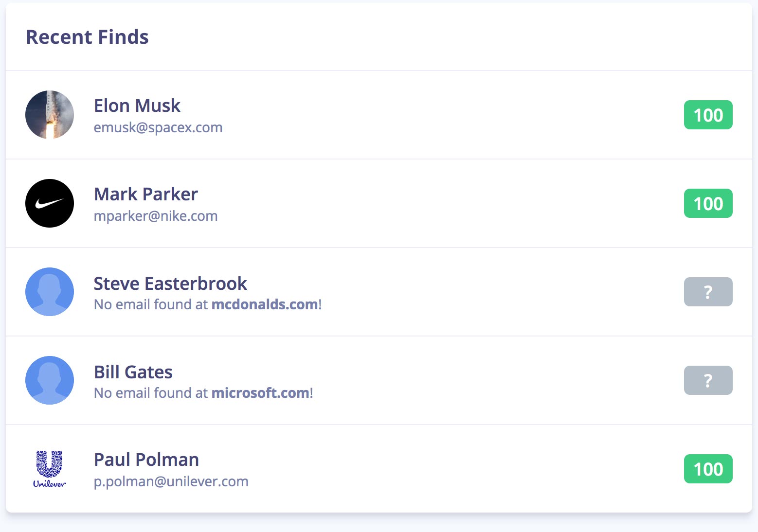Screen dimensions: 758x532
Task: Click Bill Gates' placeholder avatar
Action: (x=50, y=380)
